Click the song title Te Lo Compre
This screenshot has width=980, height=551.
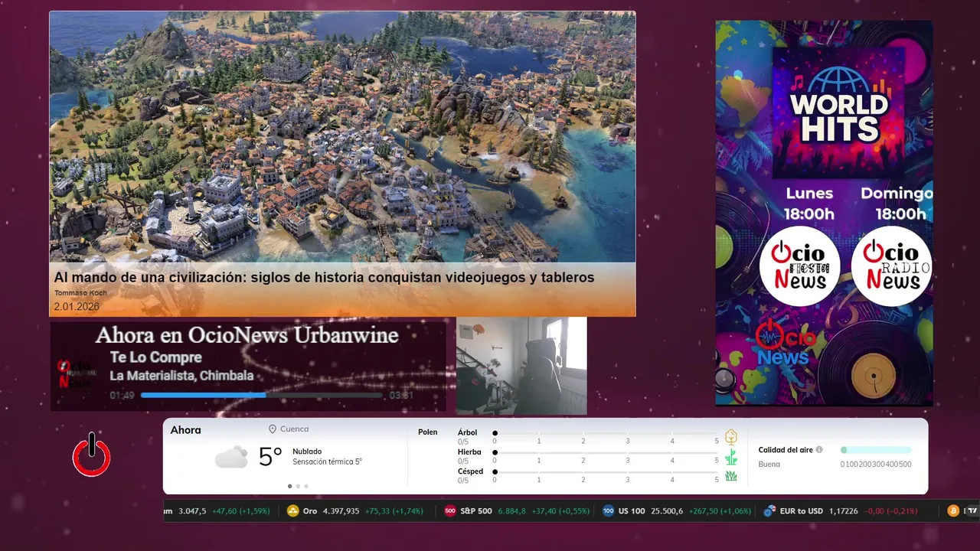pos(156,357)
